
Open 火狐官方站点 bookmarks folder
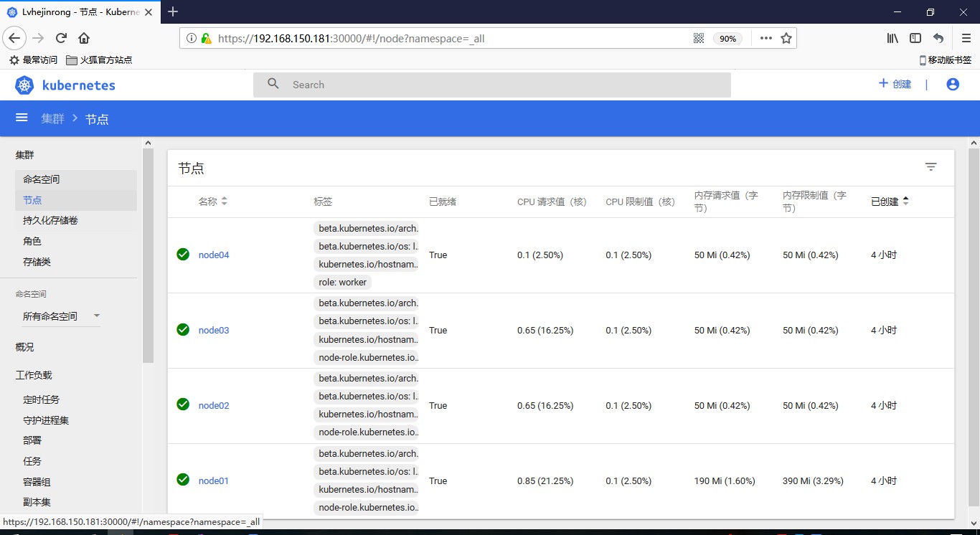pyautogui.click(x=99, y=60)
